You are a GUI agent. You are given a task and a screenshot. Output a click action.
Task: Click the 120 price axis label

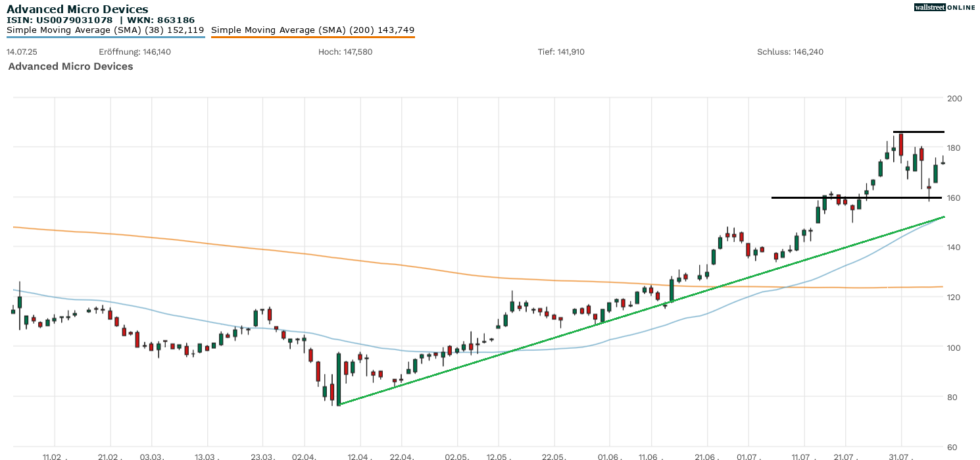(954, 297)
